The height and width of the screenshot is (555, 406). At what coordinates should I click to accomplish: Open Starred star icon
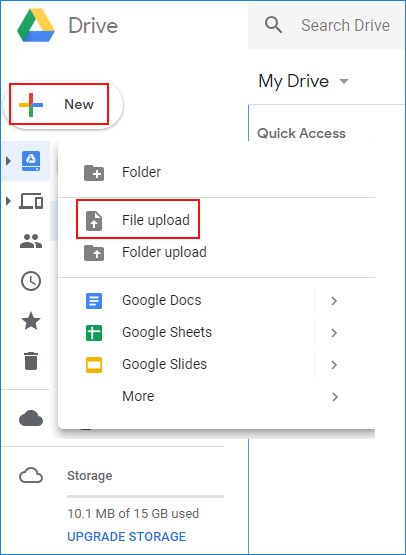tap(31, 321)
